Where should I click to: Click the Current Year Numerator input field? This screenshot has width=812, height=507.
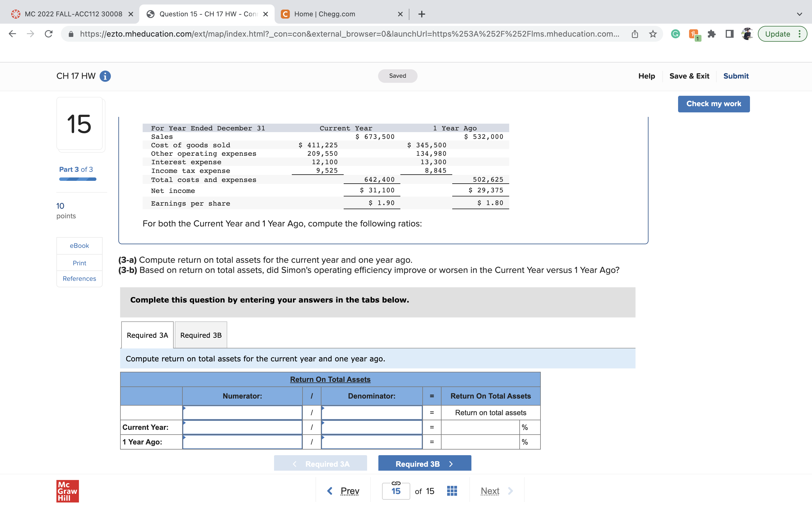point(242,427)
